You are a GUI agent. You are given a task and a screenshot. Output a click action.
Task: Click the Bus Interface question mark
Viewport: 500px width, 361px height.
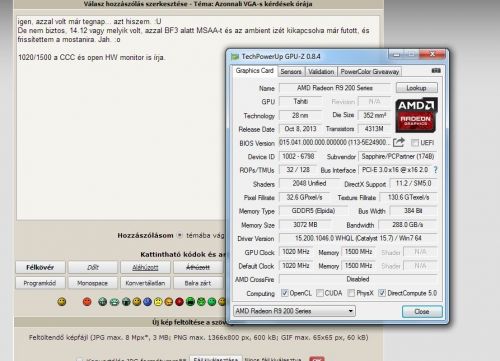pos(435,170)
